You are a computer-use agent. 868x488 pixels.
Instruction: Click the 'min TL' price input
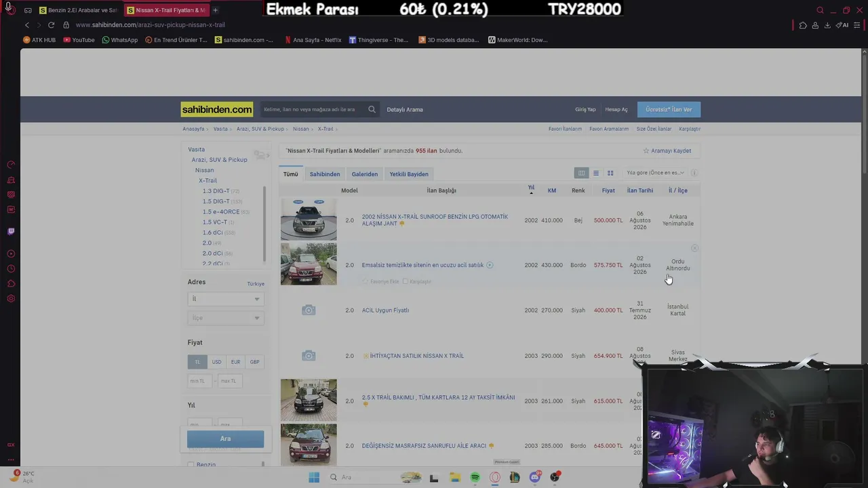click(x=200, y=381)
